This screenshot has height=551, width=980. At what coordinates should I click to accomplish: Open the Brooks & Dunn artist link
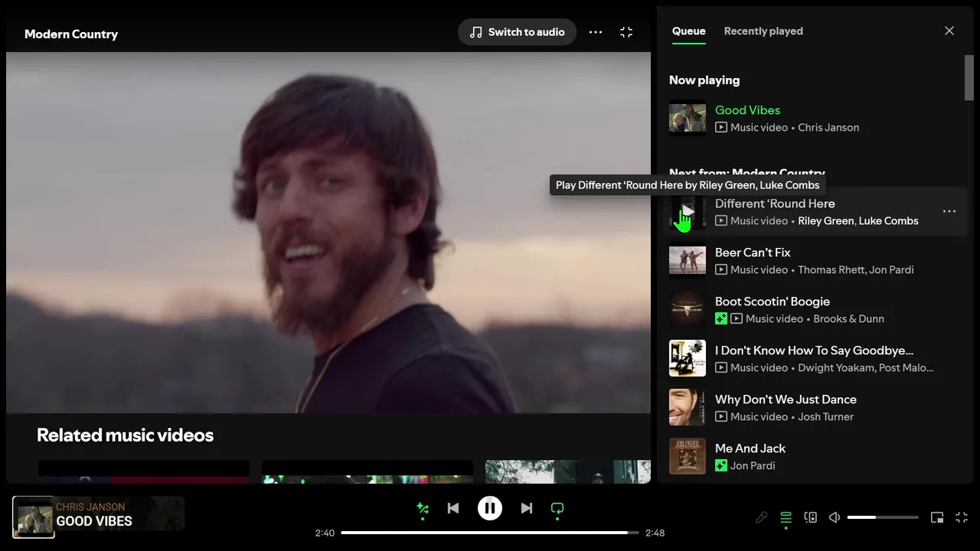pyautogui.click(x=848, y=319)
